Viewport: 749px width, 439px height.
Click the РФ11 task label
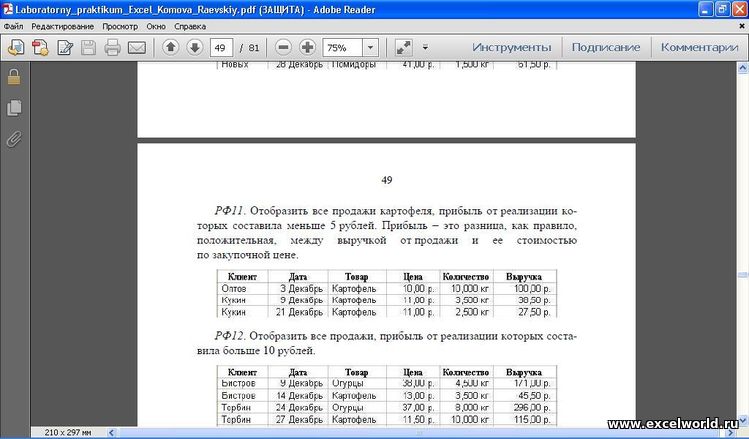tap(229, 211)
